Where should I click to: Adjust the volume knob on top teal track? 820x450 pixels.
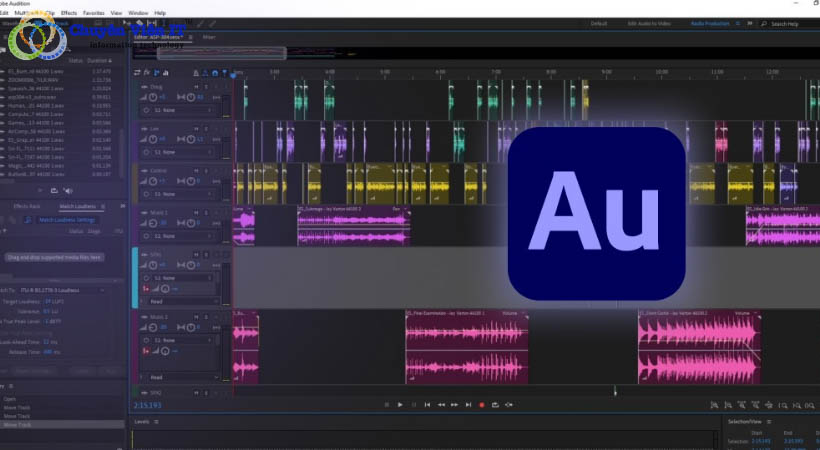coord(153,97)
